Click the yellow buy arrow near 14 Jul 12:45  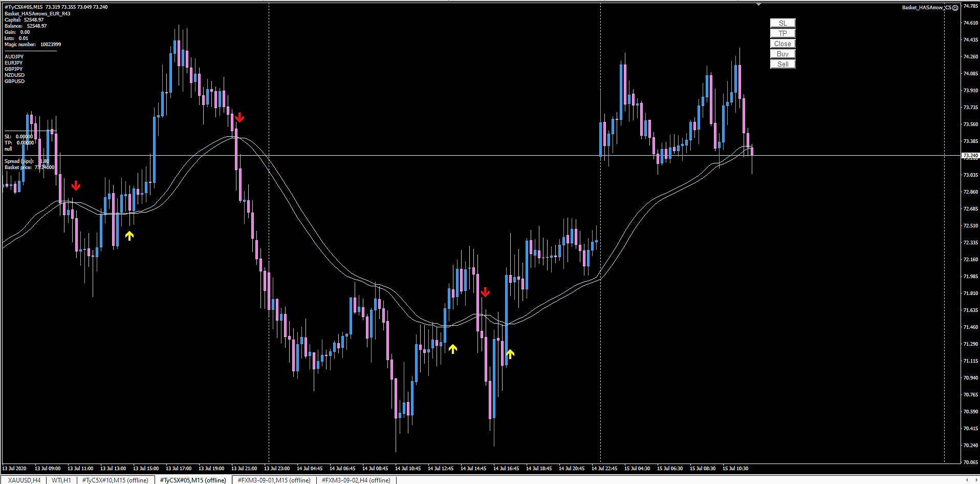453,349
